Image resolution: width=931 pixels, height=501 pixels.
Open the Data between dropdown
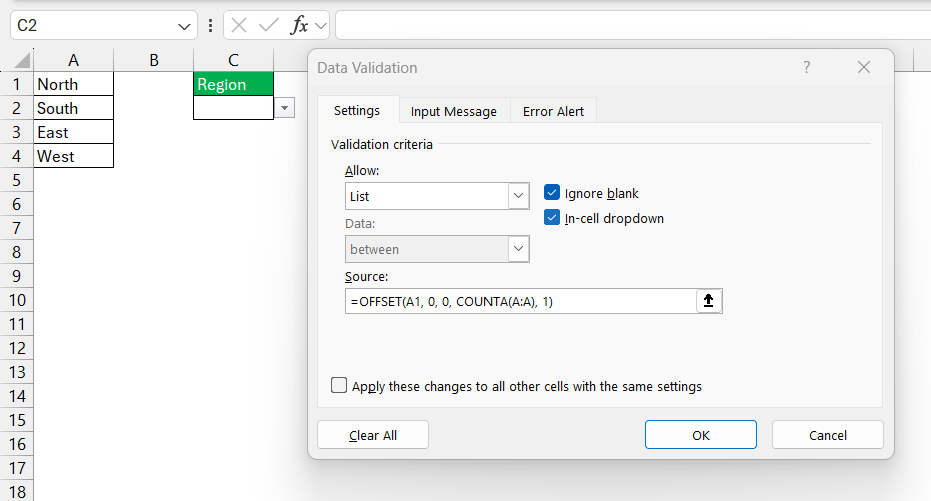click(518, 249)
